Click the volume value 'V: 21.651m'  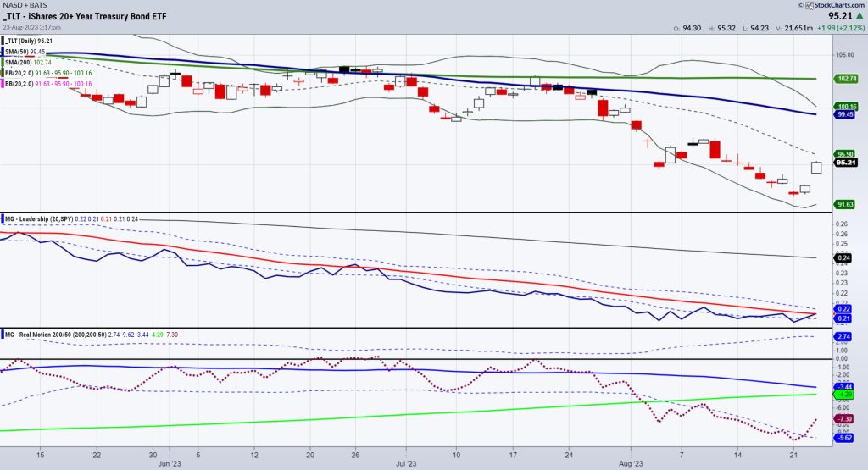point(794,28)
